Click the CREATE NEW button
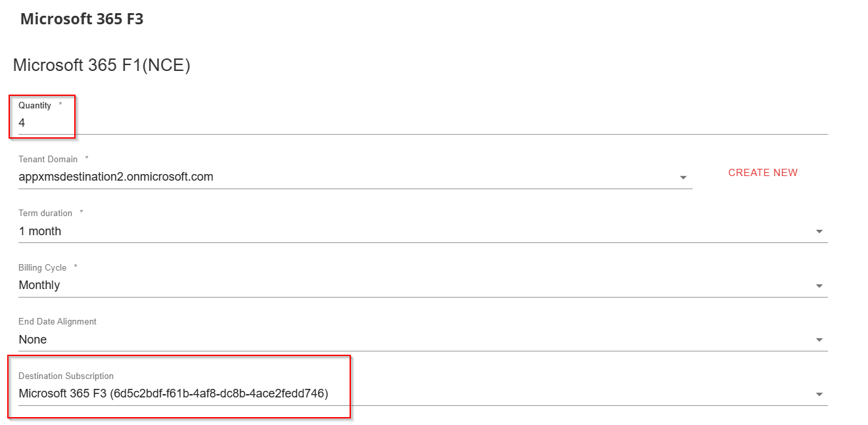This screenshot has height=425, width=868. click(x=763, y=173)
